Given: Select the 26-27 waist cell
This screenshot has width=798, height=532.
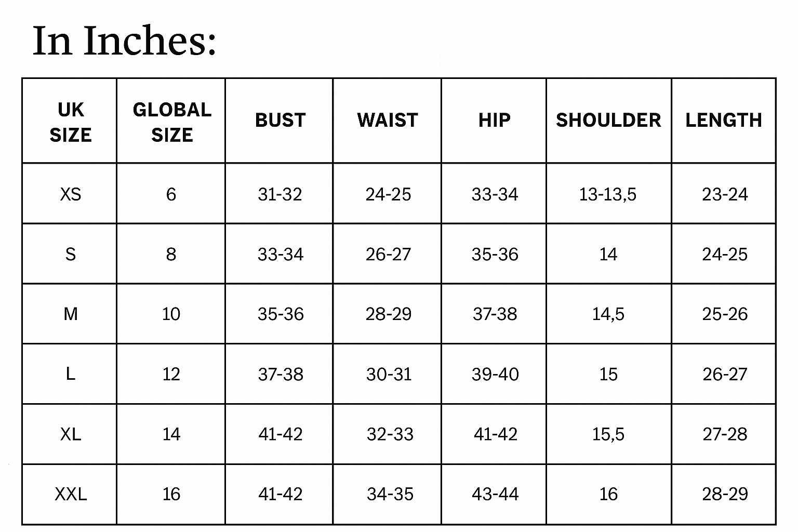Looking at the screenshot, I should [388, 254].
